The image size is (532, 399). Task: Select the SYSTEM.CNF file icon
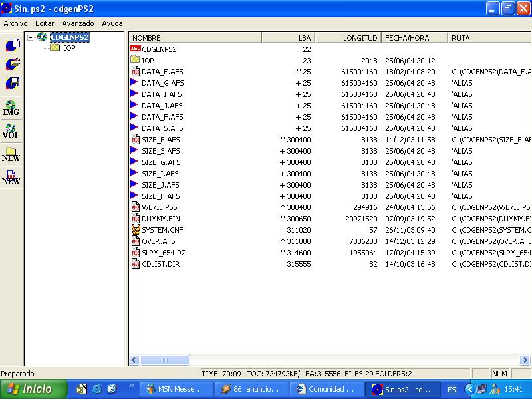click(x=136, y=230)
